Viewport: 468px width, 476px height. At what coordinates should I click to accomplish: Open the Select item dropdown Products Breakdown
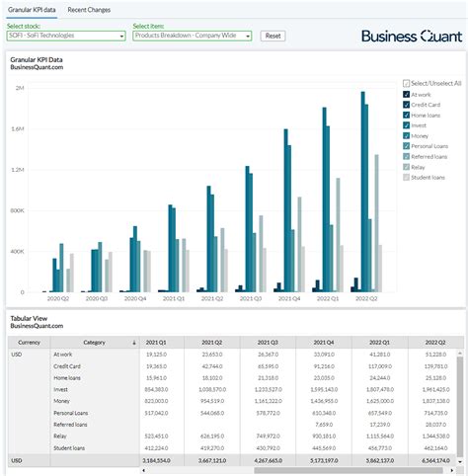(193, 36)
